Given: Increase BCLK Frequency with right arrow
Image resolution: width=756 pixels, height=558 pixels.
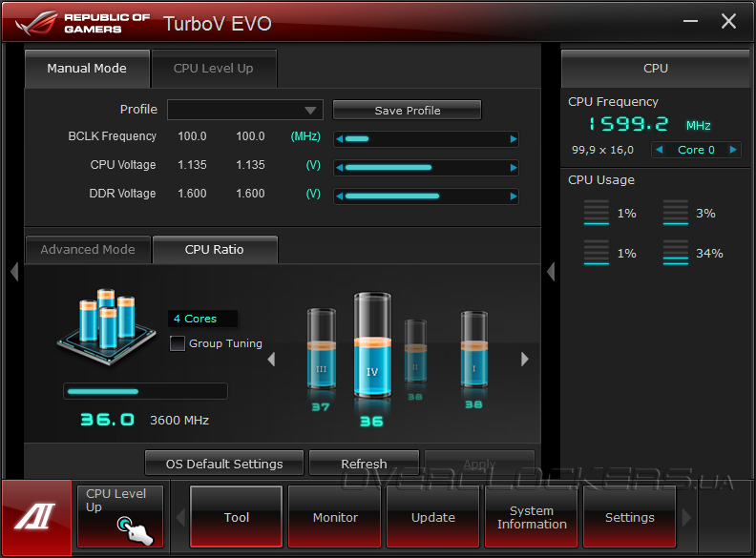Looking at the screenshot, I should (513, 139).
